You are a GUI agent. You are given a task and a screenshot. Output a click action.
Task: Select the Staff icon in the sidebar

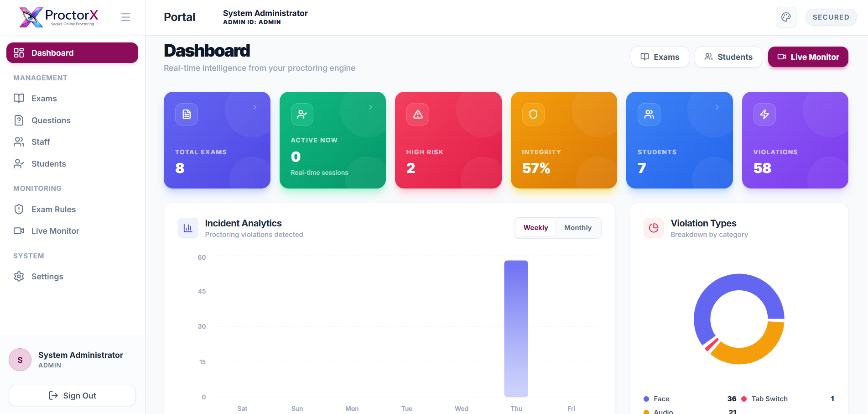[x=19, y=141]
